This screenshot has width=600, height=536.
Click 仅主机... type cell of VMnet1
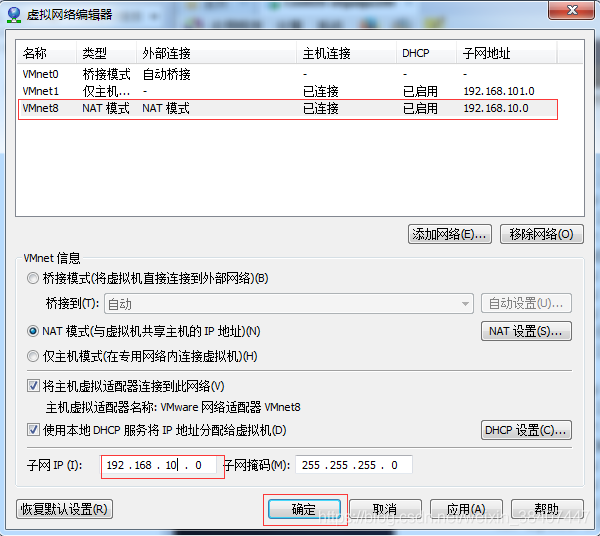[106, 91]
